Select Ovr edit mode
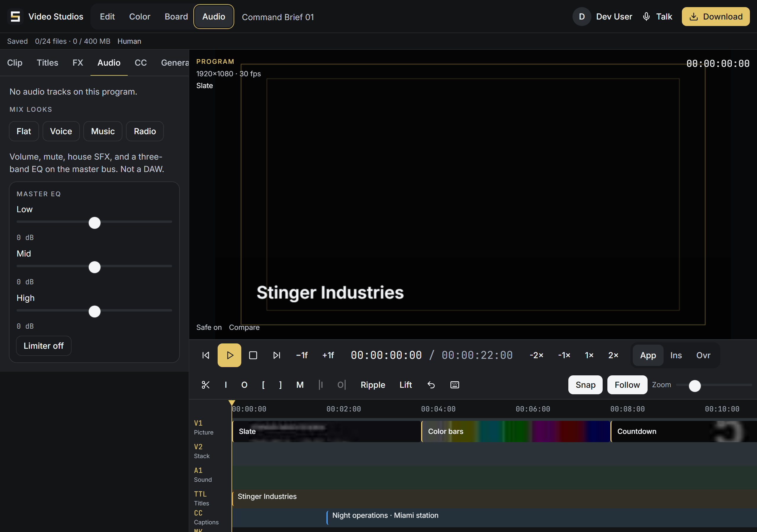Image resolution: width=757 pixels, height=532 pixels. tap(703, 355)
